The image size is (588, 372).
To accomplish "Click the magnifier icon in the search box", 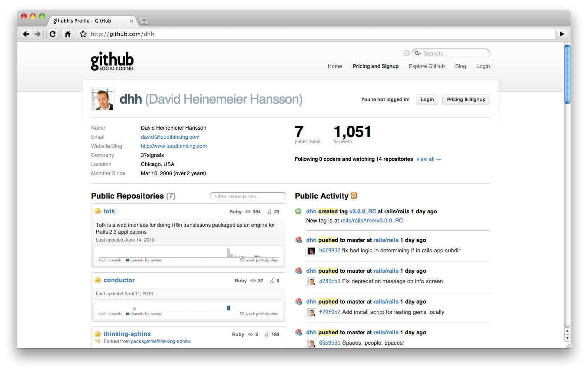I will (418, 53).
